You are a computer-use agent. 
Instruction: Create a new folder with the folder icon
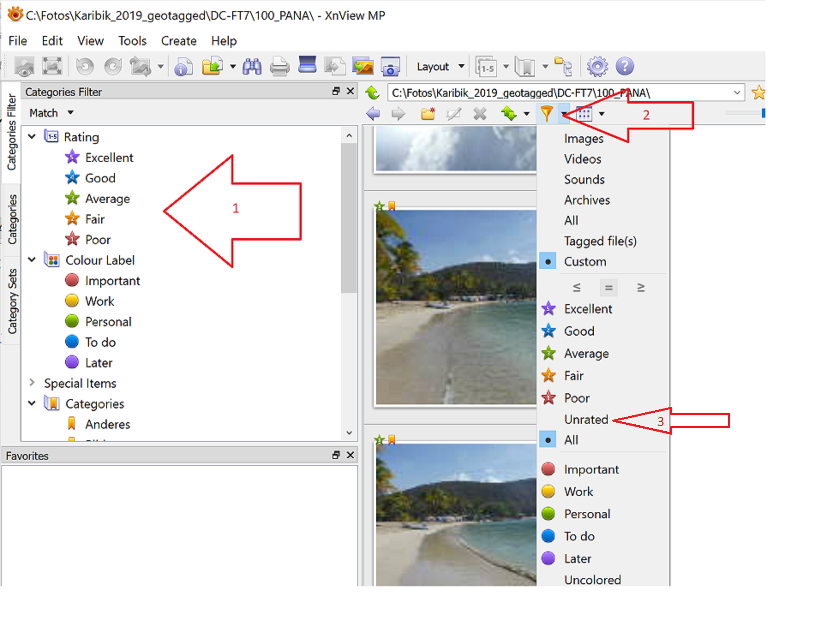pos(428,113)
